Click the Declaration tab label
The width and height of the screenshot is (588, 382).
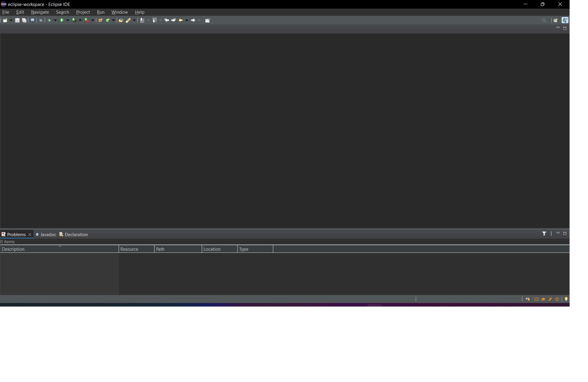point(76,234)
